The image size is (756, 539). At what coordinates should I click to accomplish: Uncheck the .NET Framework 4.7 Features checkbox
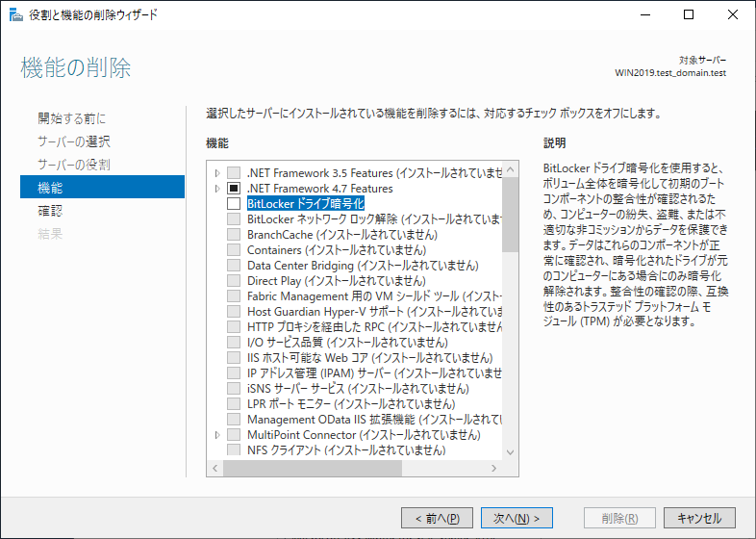234,189
